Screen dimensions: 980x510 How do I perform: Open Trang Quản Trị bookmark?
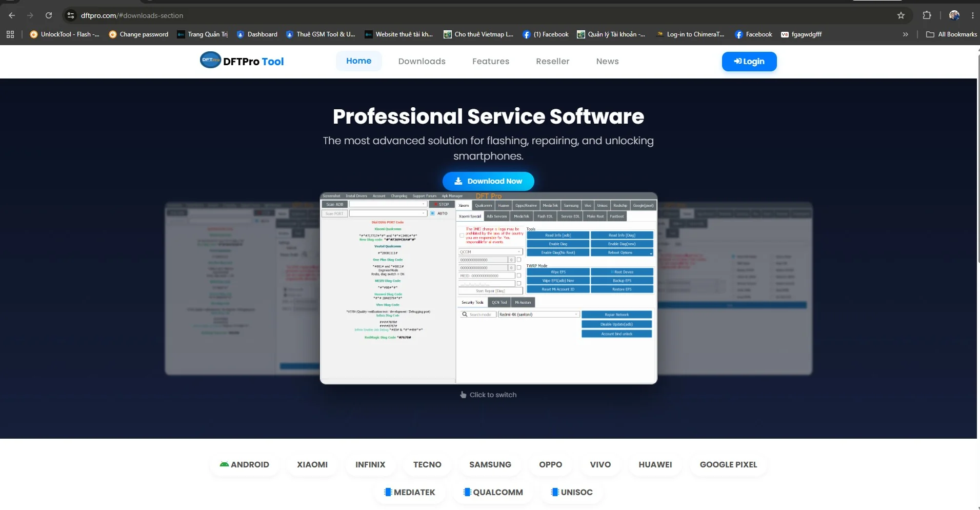pos(202,34)
